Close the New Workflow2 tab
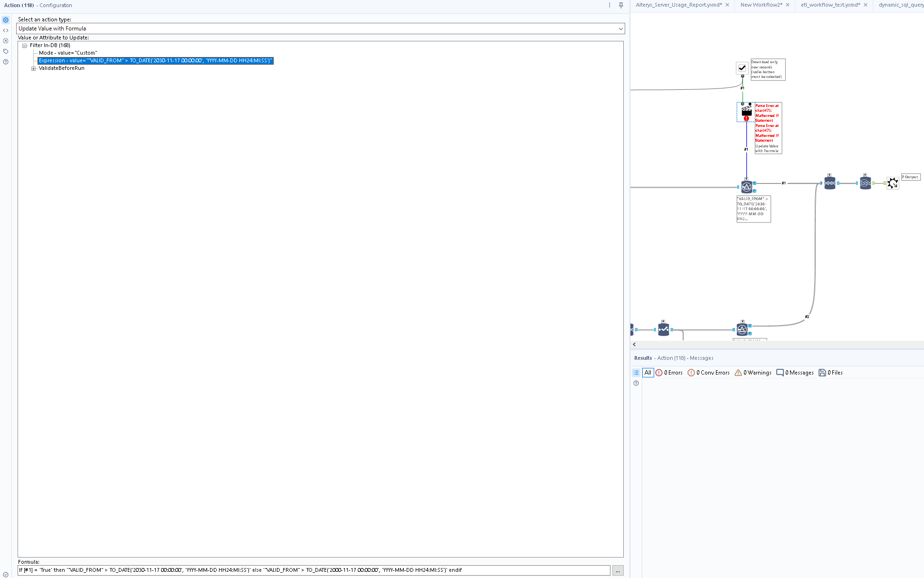The width and height of the screenshot is (924, 578). (788, 5)
